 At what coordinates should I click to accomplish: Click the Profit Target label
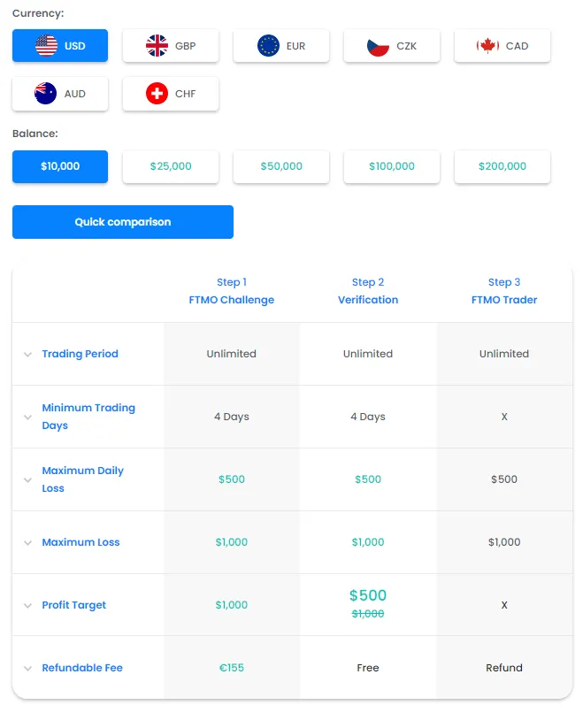point(73,605)
